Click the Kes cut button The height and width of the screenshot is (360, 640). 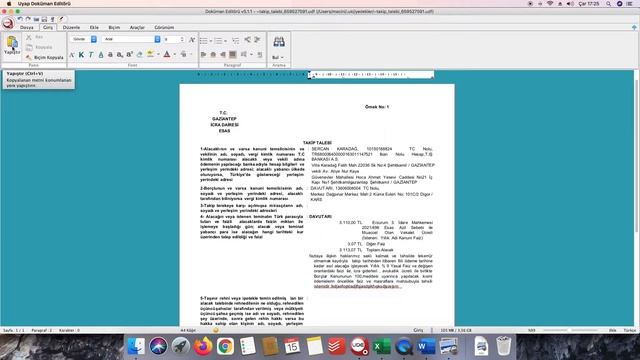pos(35,37)
